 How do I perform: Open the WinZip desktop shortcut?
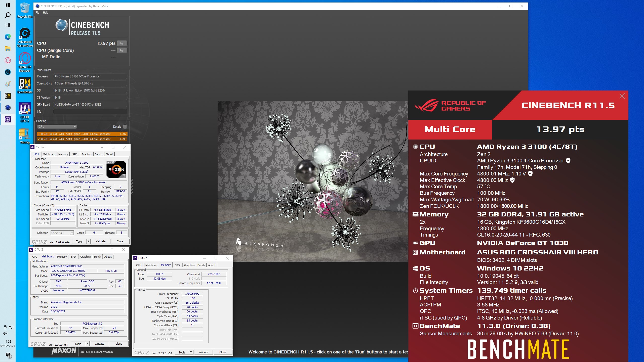pos(25,136)
